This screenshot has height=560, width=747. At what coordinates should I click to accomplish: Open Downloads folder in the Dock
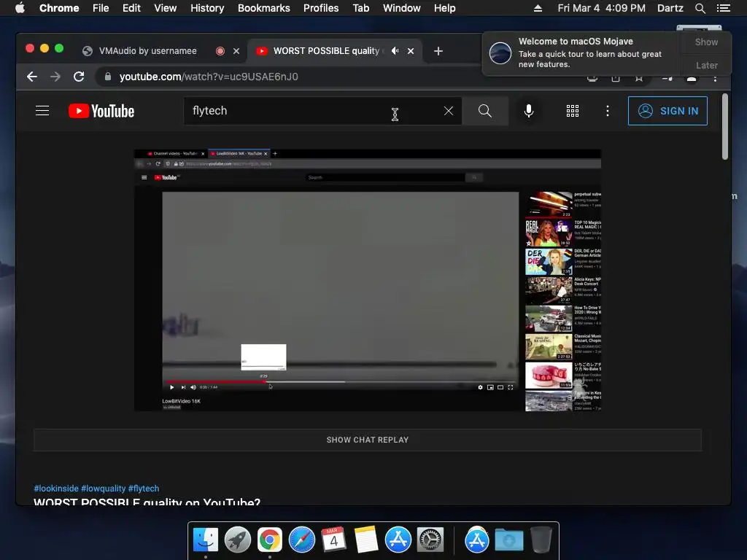(508, 540)
